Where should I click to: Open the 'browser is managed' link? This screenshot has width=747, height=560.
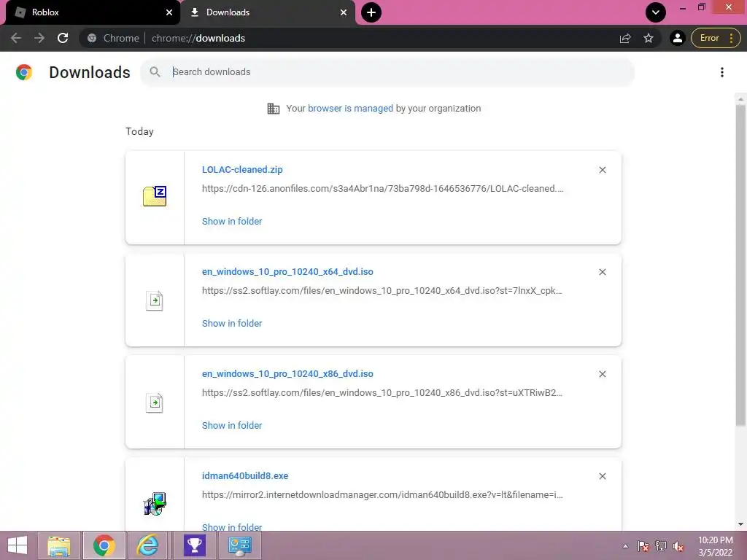coord(350,108)
